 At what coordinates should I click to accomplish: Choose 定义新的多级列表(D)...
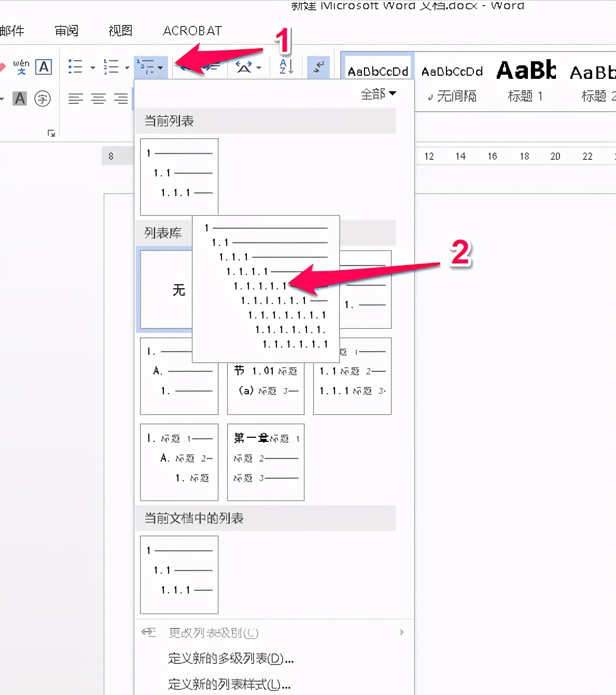[x=274, y=659]
